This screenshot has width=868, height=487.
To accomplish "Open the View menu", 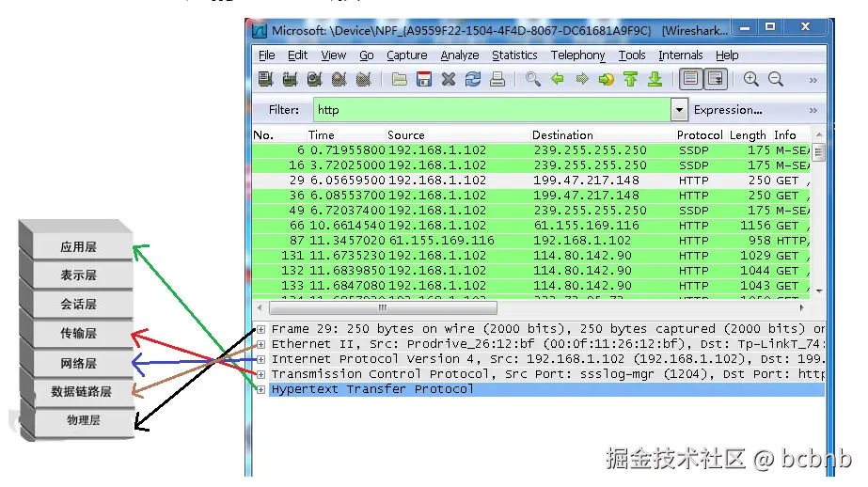I will click(333, 55).
